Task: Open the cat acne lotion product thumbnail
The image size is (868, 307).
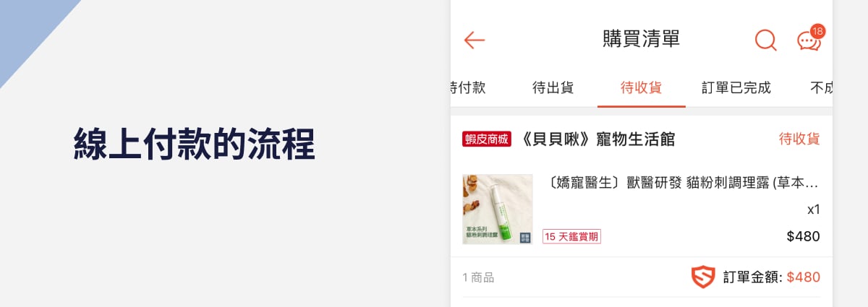Action: [498, 209]
